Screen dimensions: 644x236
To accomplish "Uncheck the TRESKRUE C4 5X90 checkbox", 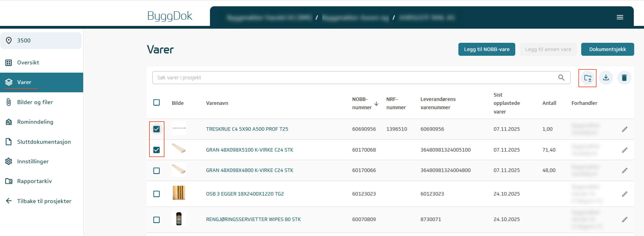I will pos(157,129).
